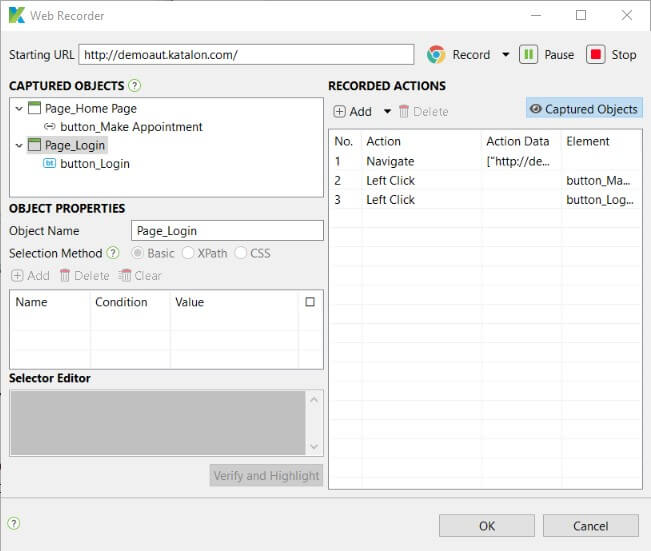Click the Element column header

(587, 141)
